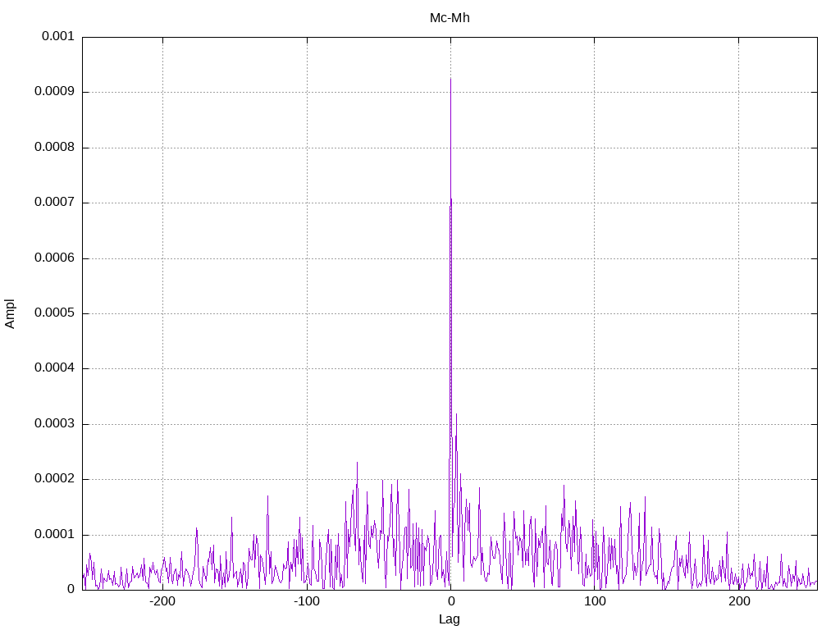840x630 pixels.
Task: Click the 0.0001 y-axis tick label
Action: point(54,535)
